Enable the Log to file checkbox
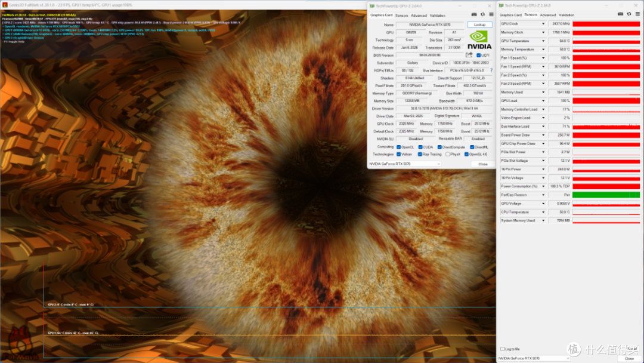This screenshot has height=363, width=644. [x=502, y=349]
